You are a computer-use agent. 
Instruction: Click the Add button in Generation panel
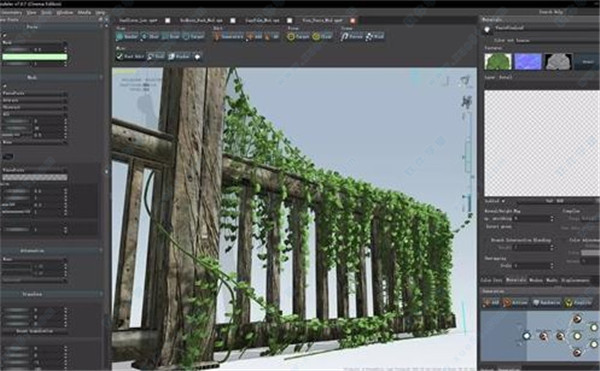point(491,303)
